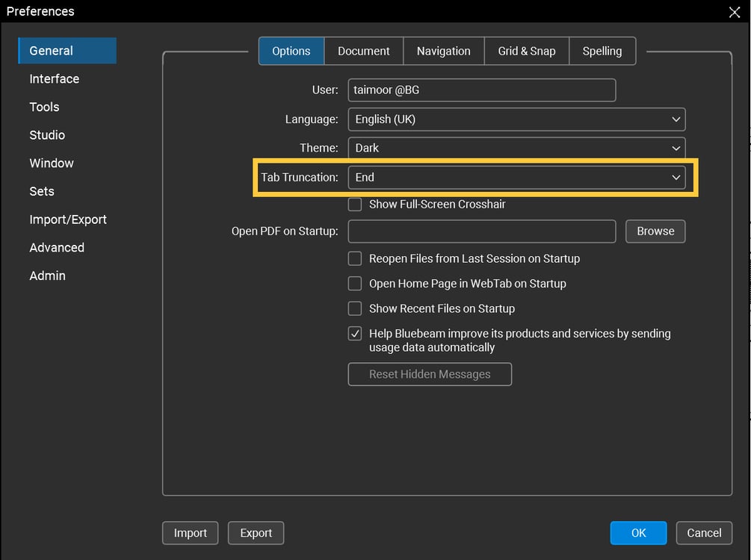Screen dimensions: 751x560
Task: Click in the User name field
Action: click(x=482, y=90)
